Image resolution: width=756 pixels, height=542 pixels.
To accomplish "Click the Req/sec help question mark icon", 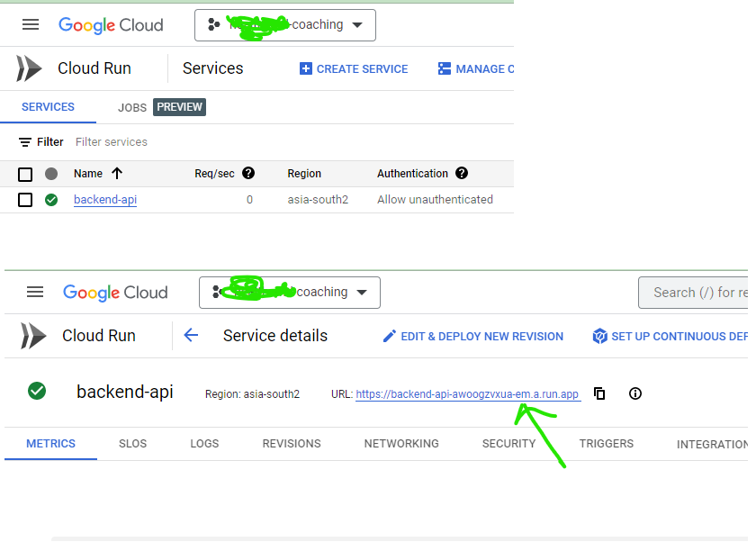I will [248, 173].
